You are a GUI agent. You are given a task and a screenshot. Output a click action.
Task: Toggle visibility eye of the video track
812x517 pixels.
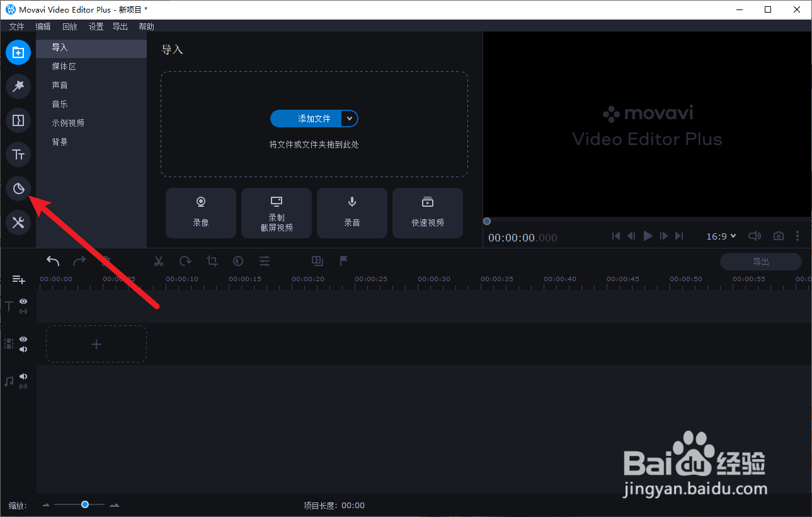click(23, 339)
